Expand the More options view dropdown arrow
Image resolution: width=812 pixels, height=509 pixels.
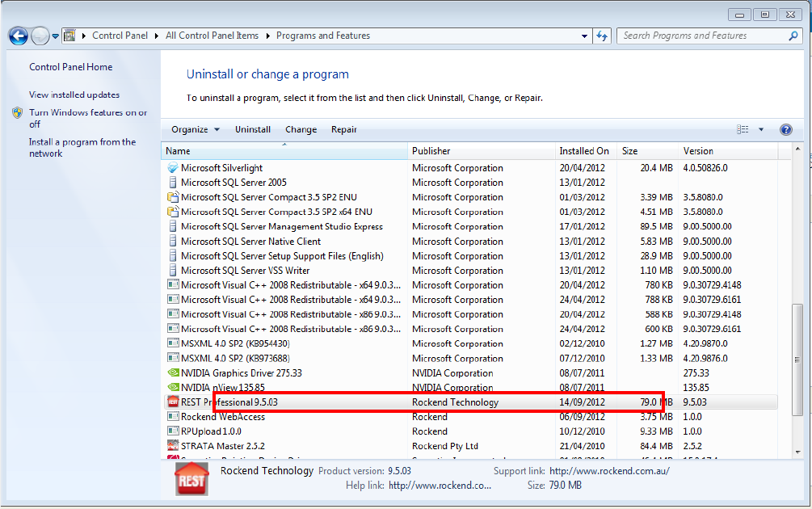click(x=761, y=129)
